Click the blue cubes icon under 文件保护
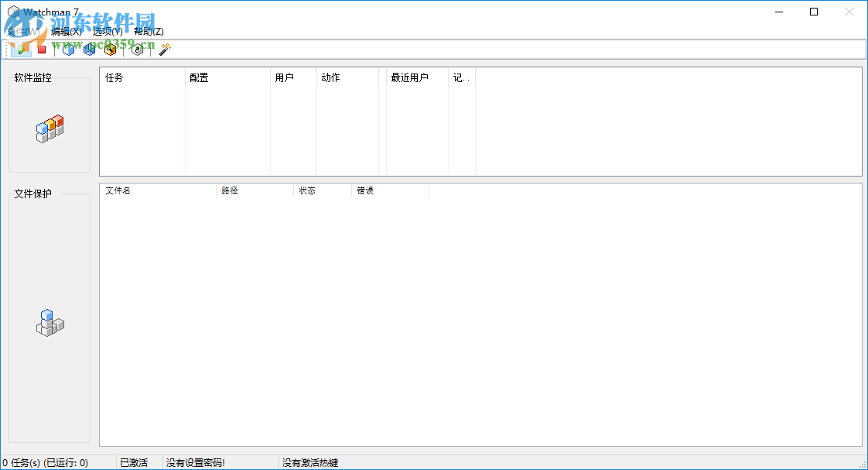Viewport: 868px width, 470px height. pyautogui.click(x=49, y=323)
